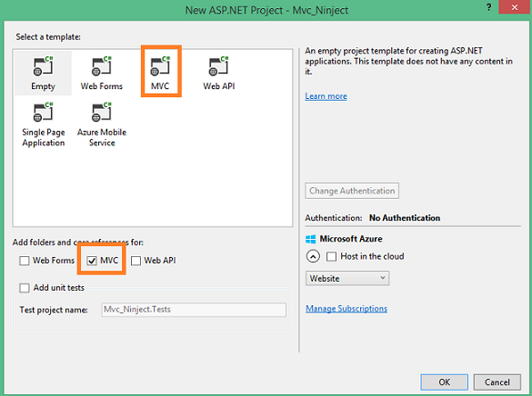Collapse the Microsoft Azure section chevron
532x396 pixels.
pos(313,256)
